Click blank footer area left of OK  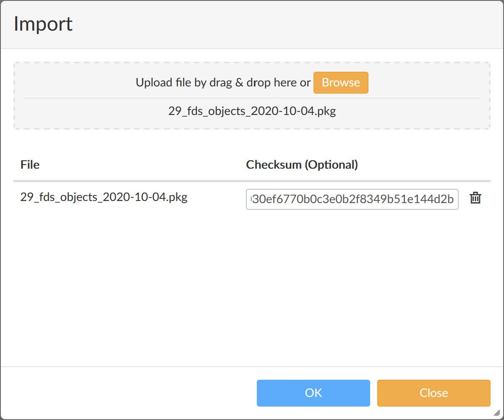tap(126, 393)
